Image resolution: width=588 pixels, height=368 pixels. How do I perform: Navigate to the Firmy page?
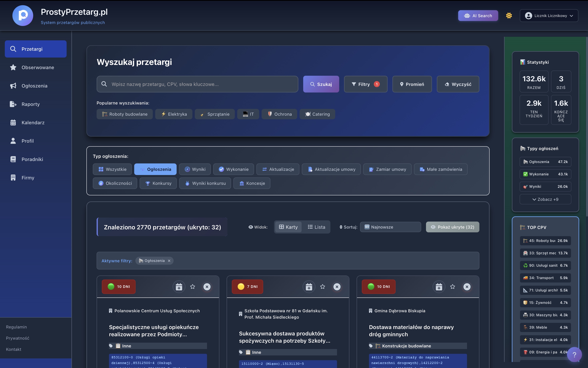28,177
